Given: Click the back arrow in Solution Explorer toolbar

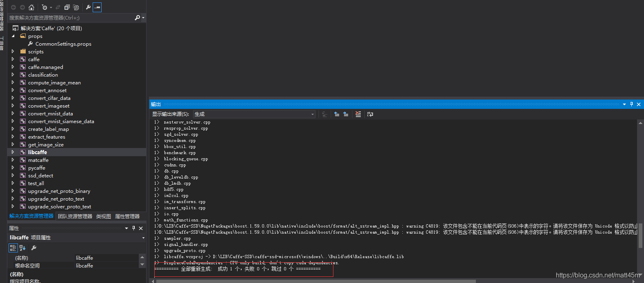Looking at the screenshot, I should point(13,7).
